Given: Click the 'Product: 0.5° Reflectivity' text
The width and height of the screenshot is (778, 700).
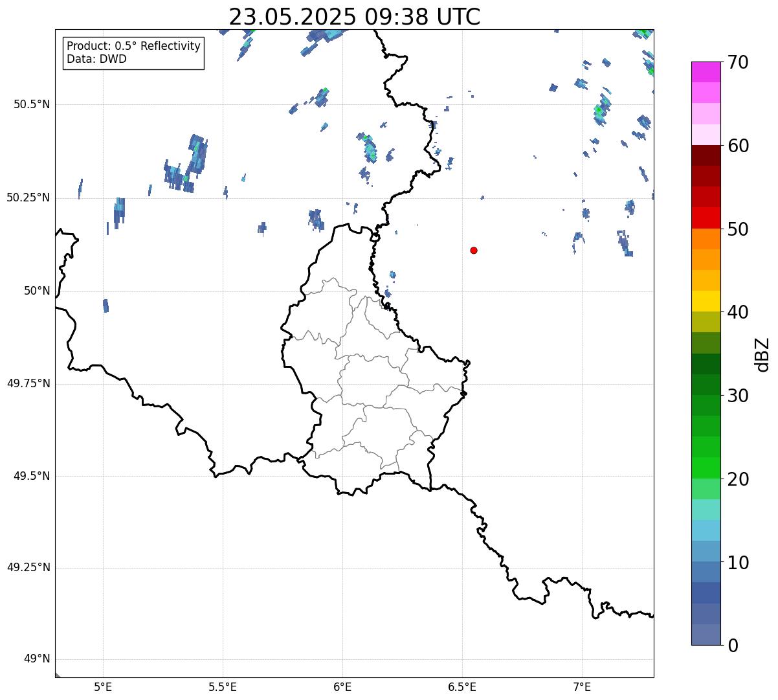Looking at the screenshot, I should [x=133, y=47].
